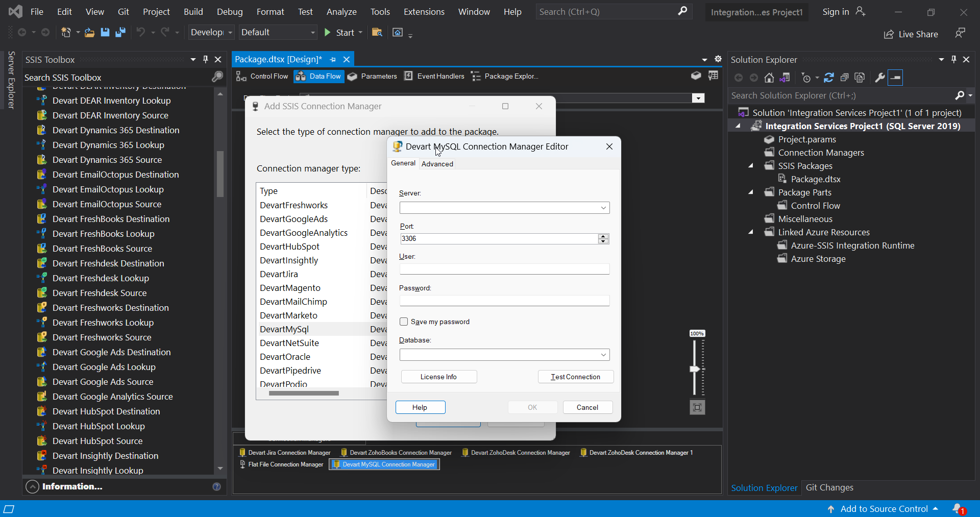Select Package.dtsx in Solution Explorer
The width and height of the screenshot is (980, 517).
815,179
